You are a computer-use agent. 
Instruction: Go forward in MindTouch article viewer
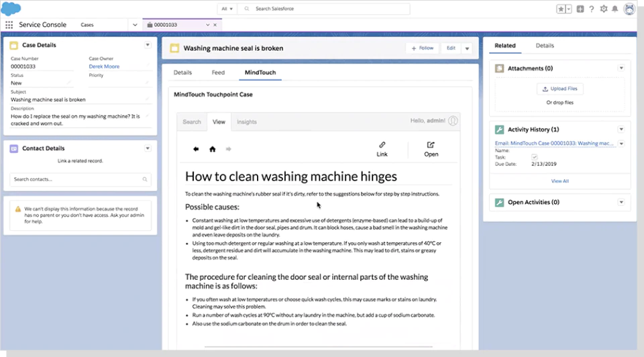(228, 149)
